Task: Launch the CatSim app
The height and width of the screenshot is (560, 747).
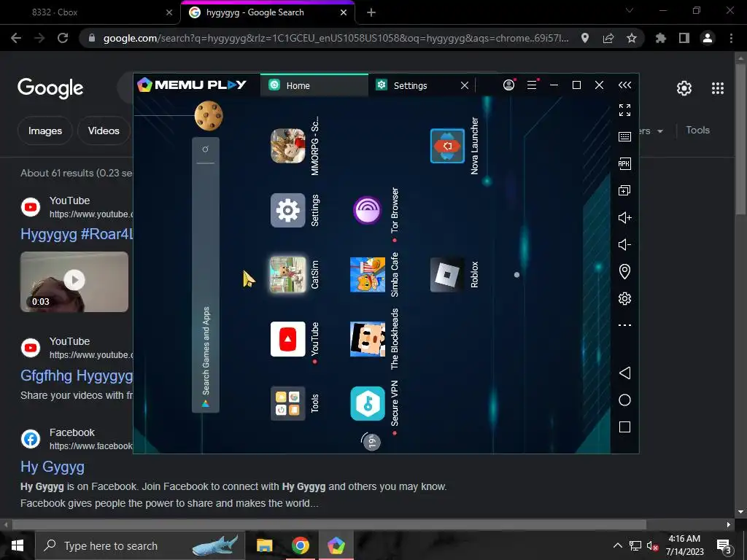Action: pyautogui.click(x=287, y=274)
